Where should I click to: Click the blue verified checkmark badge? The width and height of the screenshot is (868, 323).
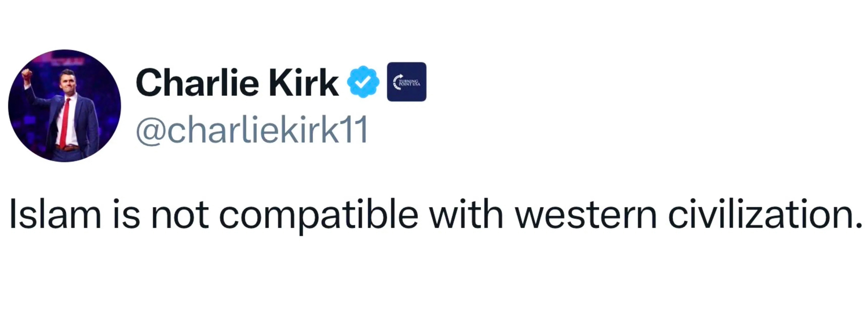pyautogui.click(x=363, y=82)
